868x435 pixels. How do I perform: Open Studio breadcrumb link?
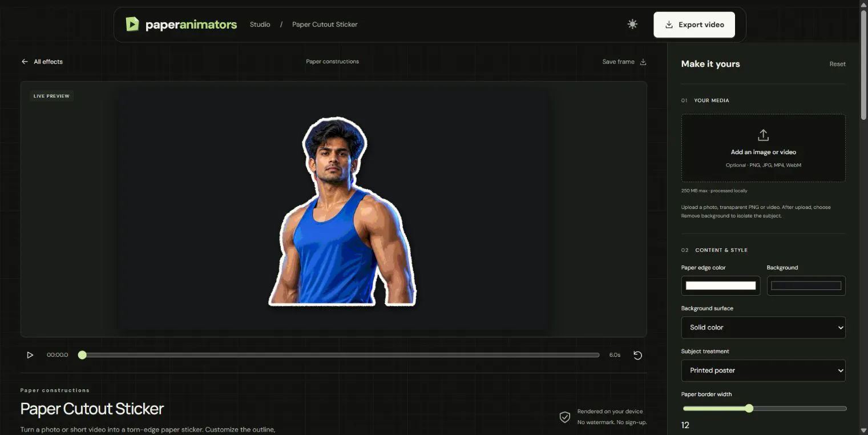(260, 25)
